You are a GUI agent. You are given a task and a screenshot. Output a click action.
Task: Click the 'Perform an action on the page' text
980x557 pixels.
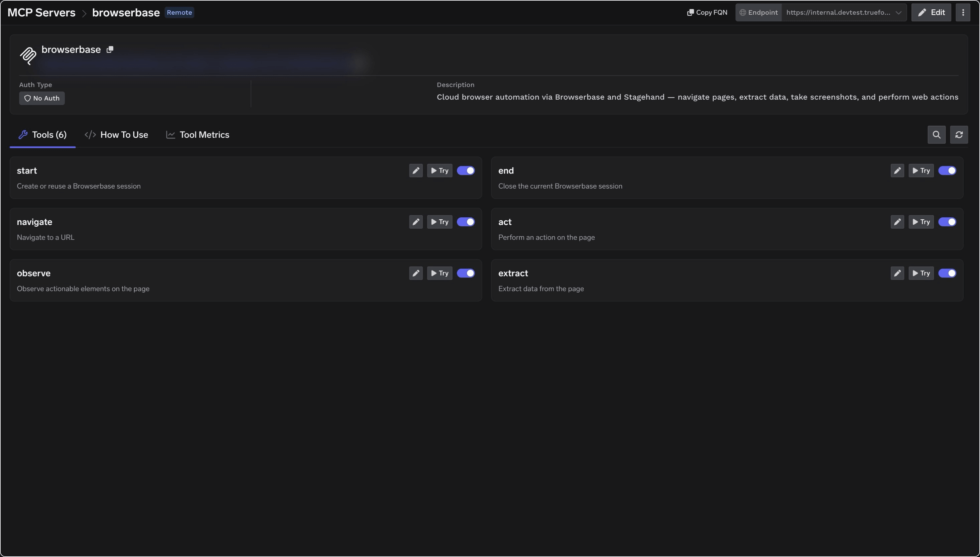[546, 237]
